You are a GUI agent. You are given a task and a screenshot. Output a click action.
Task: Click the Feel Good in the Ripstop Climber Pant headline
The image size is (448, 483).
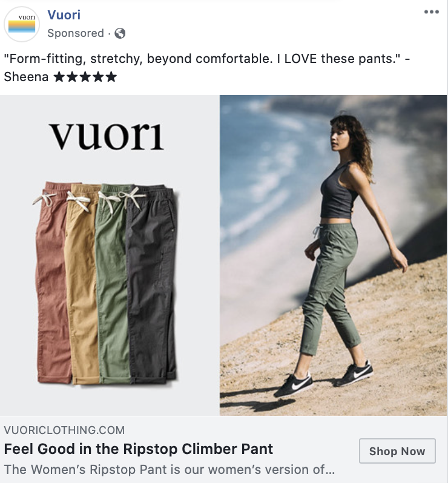(x=139, y=449)
